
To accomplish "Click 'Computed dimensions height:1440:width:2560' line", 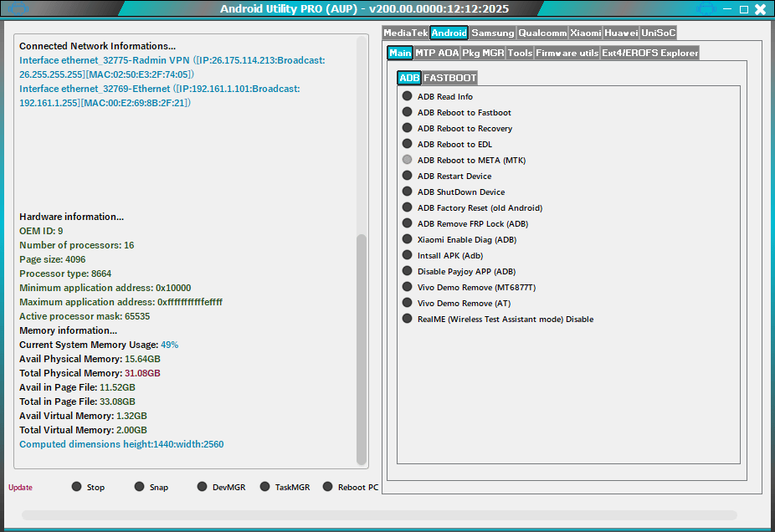I will tap(121, 444).
